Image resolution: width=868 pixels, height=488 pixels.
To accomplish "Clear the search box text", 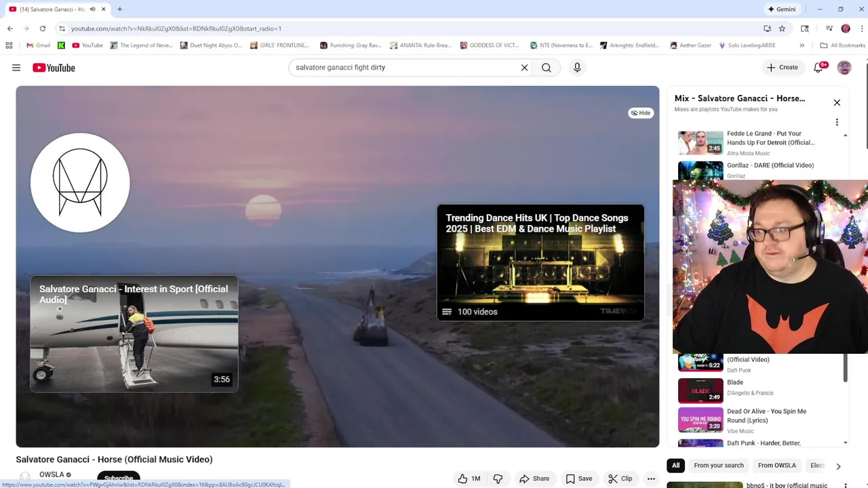I will 524,68.
